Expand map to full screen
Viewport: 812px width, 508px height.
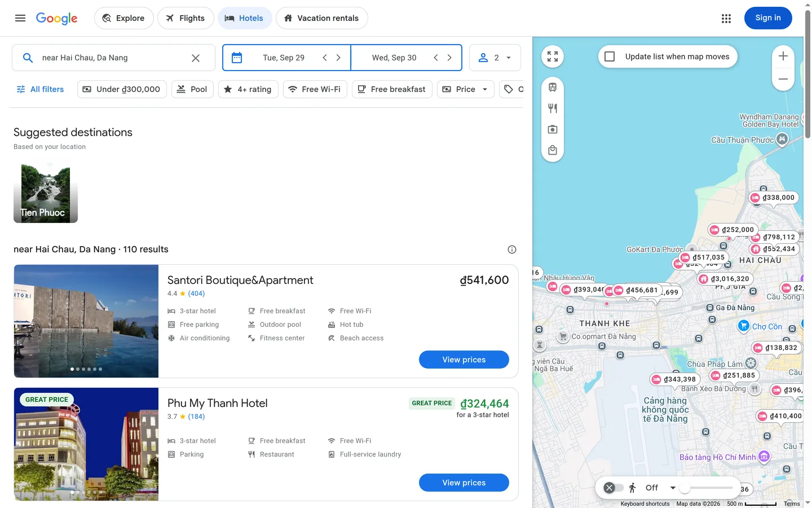(x=553, y=56)
